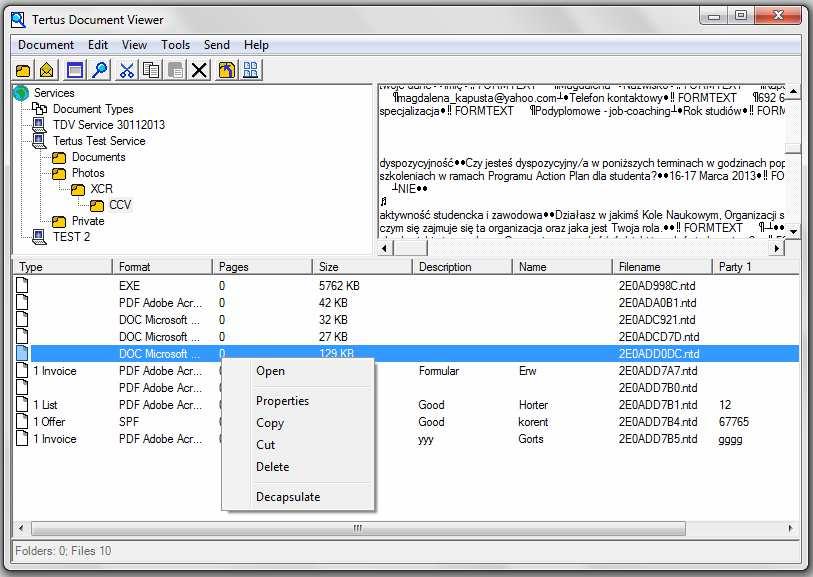Click the Private folder icon

tap(59, 221)
